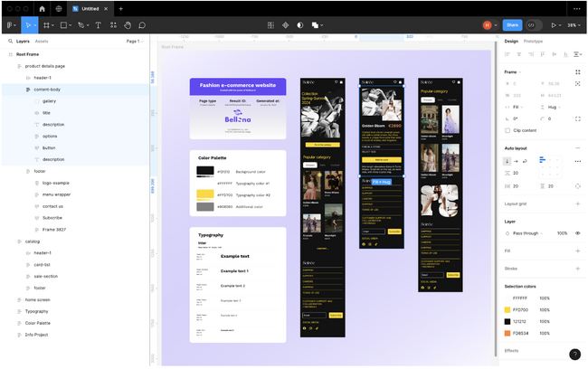Start presentation with the play icon

click(554, 25)
